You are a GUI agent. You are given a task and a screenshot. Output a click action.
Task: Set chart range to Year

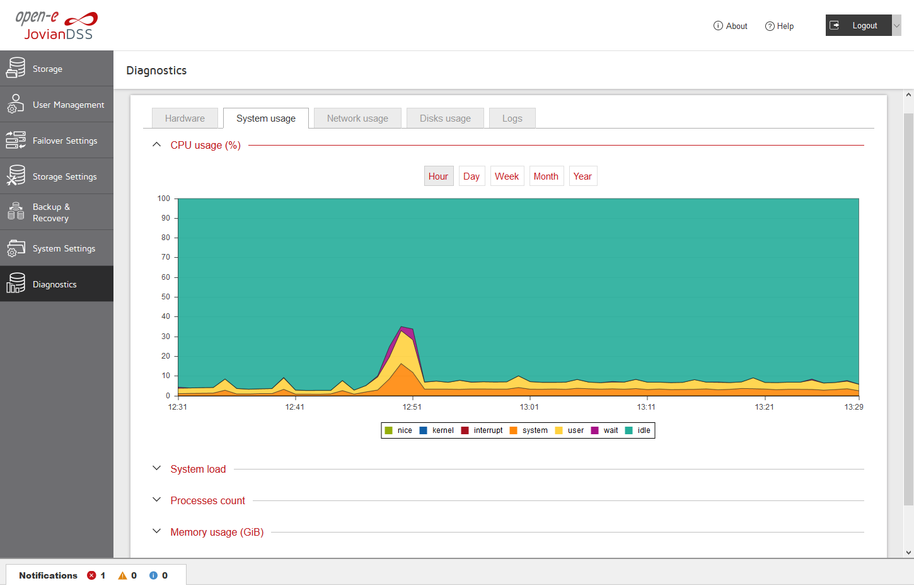point(582,176)
